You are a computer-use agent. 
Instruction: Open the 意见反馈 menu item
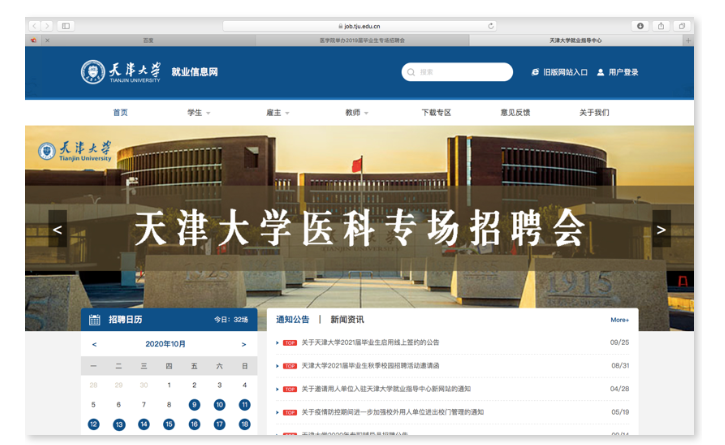tap(515, 112)
